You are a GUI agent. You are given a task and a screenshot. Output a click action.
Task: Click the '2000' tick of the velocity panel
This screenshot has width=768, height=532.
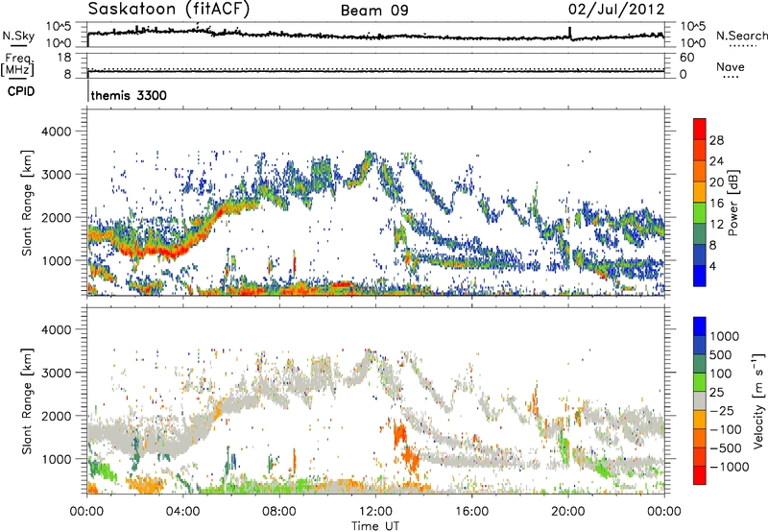[56, 416]
